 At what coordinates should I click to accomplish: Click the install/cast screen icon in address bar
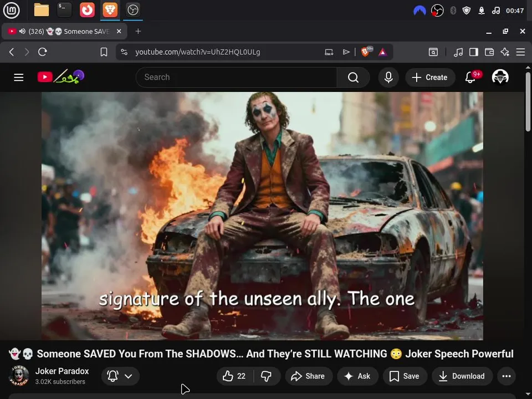coord(329,52)
